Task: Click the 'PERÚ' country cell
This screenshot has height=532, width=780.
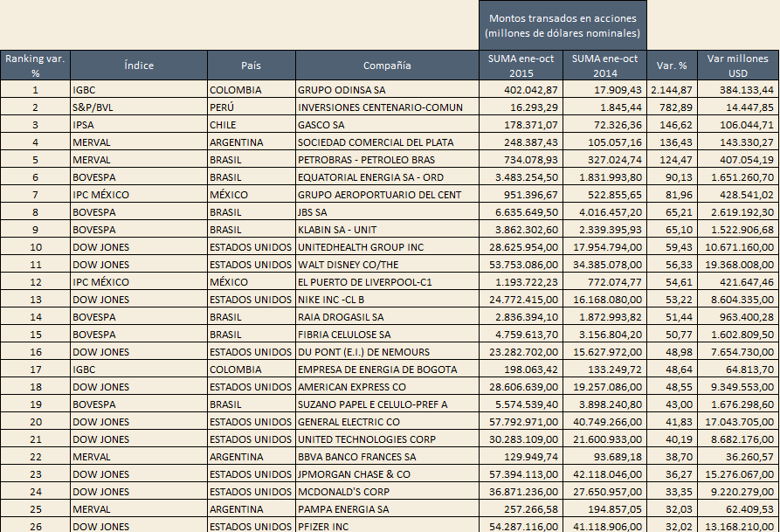Action: (x=252, y=107)
